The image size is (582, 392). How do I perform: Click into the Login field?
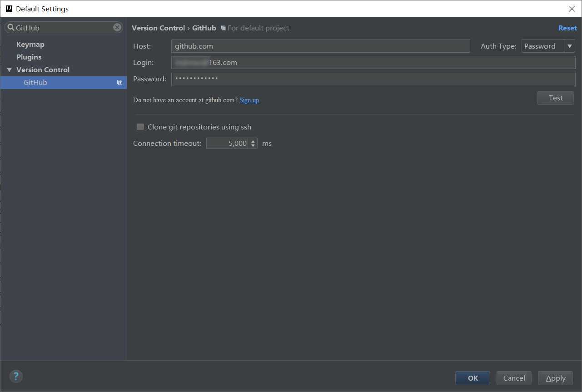click(x=373, y=63)
